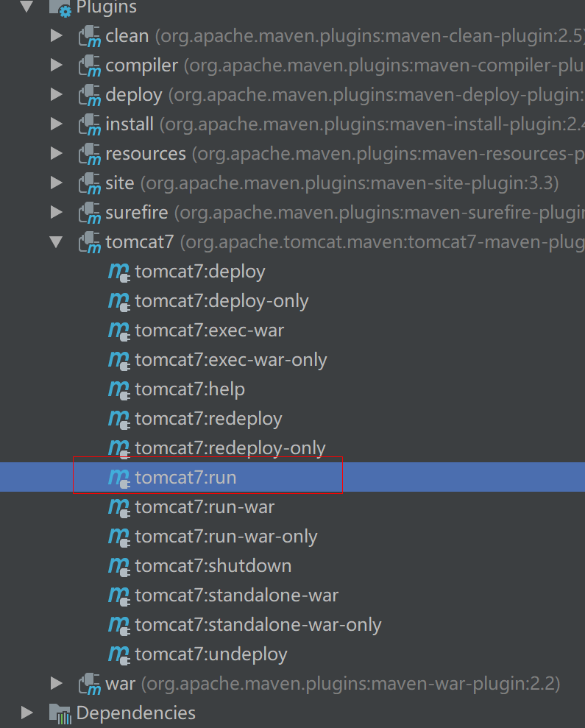Expand the surefire plugin node
Viewport: 585px width, 728px height.
click(x=57, y=212)
